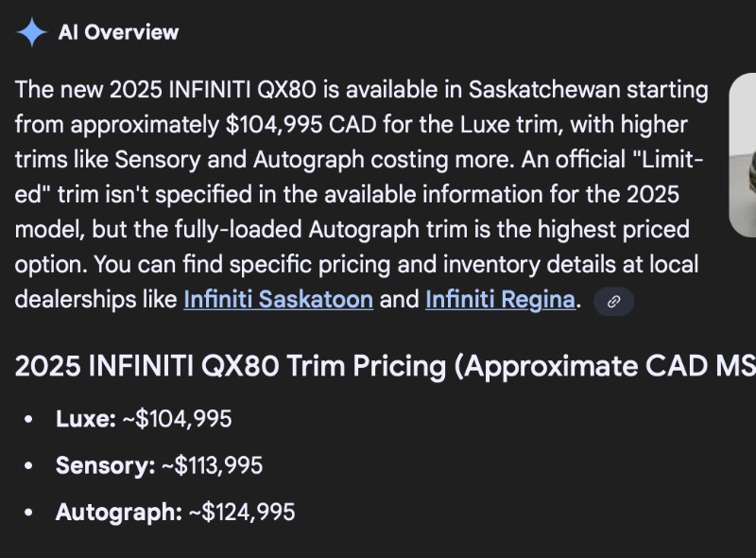Click the AI Overview sparkle icon
The height and width of the screenshot is (558, 756).
click(32, 32)
